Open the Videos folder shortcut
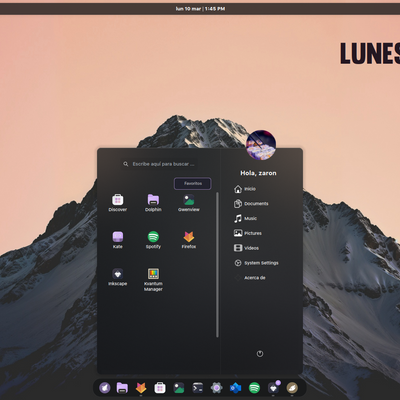The image size is (400, 400). 246,248
